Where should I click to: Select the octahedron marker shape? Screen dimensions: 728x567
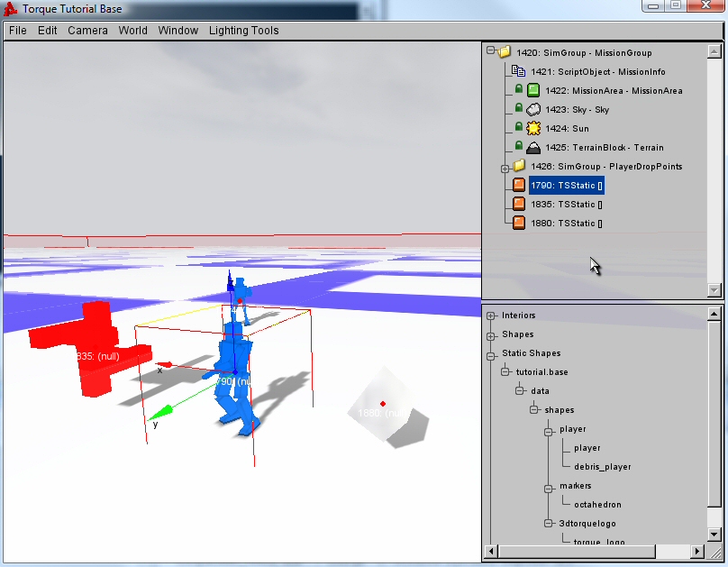click(597, 505)
